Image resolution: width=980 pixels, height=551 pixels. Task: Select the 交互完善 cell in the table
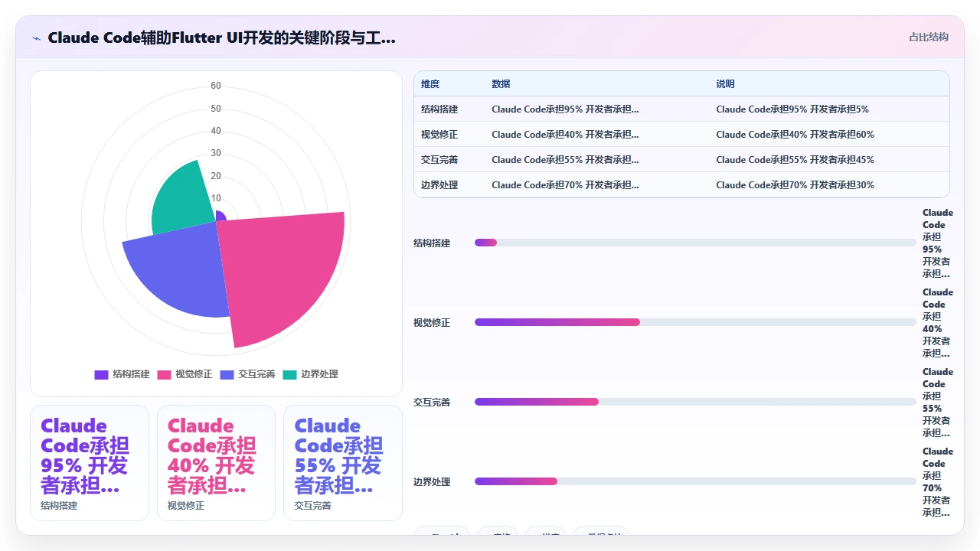click(439, 160)
